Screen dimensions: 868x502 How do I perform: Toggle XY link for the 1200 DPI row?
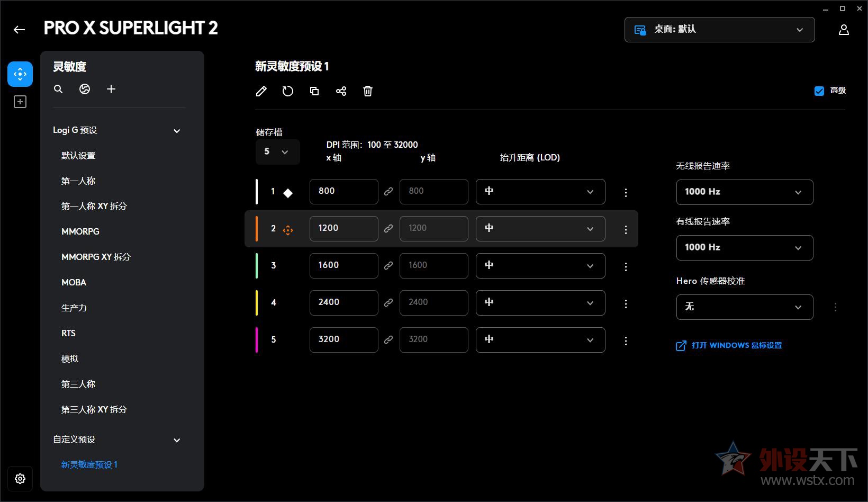click(388, 229)
